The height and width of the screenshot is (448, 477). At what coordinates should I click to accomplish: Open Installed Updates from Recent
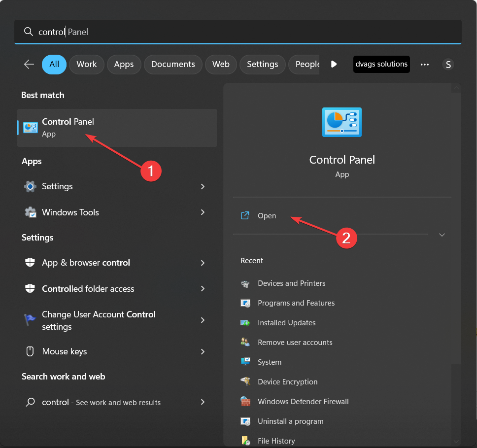tap(287, 323)
